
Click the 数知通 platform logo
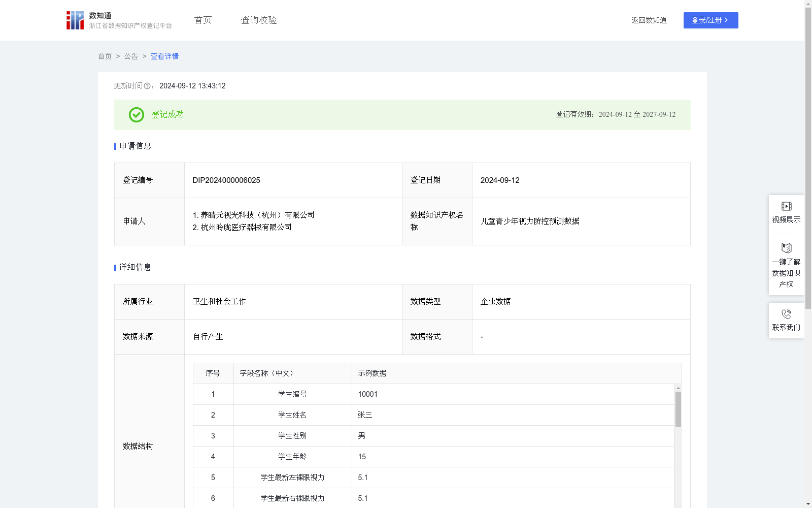pyautogui.click(x=119, y=20)
